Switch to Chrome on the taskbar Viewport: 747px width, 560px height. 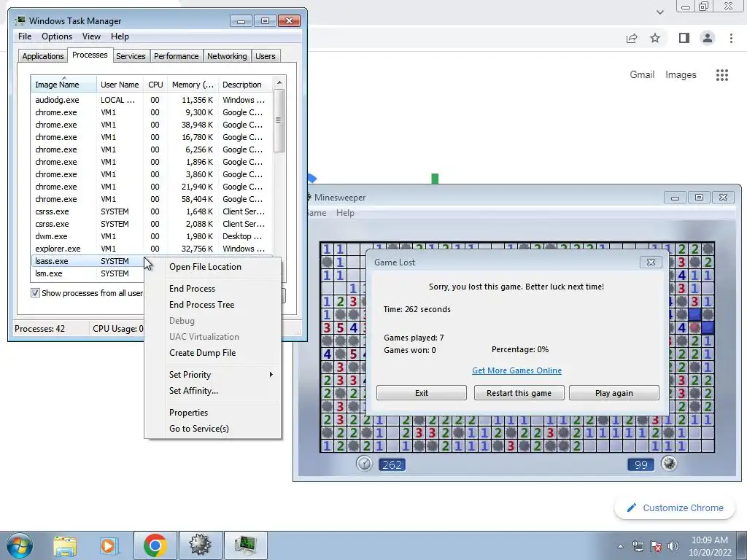point(155,545)
